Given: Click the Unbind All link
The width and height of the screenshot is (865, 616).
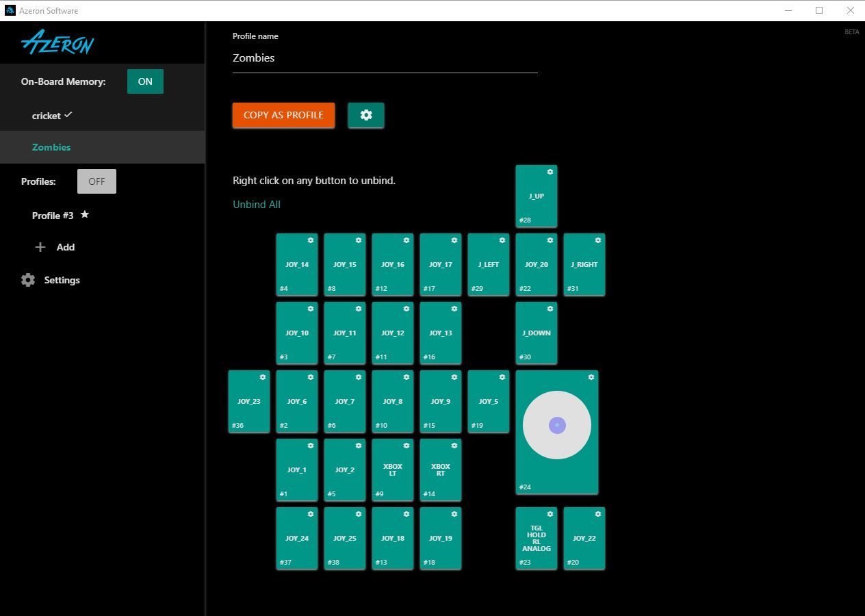Looking at the screenshot, I should pyautogui.click(x=257, y=205).
